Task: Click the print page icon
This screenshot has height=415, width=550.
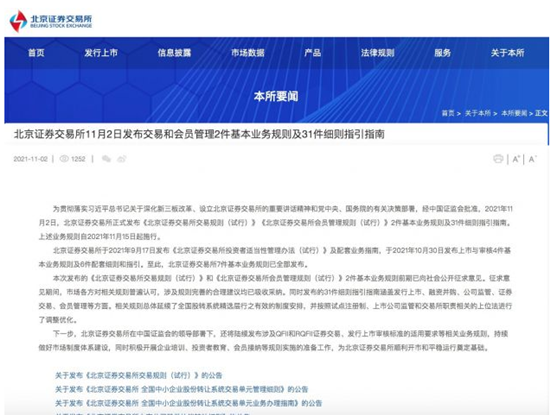Action: 498,159
